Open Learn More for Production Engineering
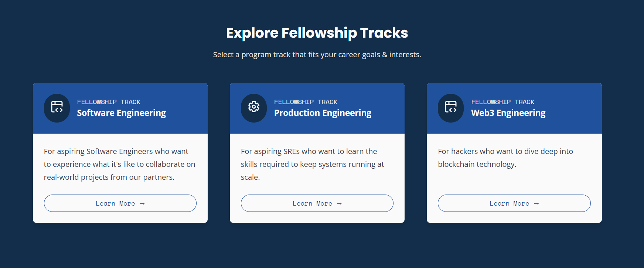Image resolution: width=644 pixels, height=268 pixels. pos(317,203)
